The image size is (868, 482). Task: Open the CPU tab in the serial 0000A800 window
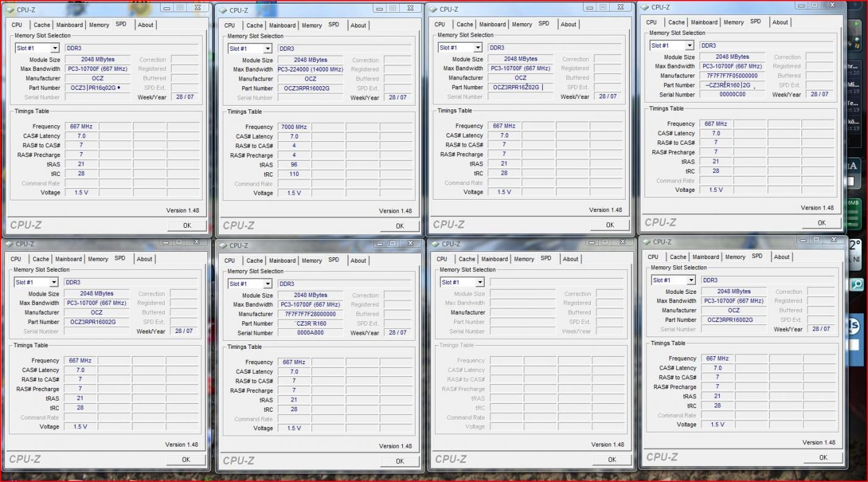[x=230, y=261]
